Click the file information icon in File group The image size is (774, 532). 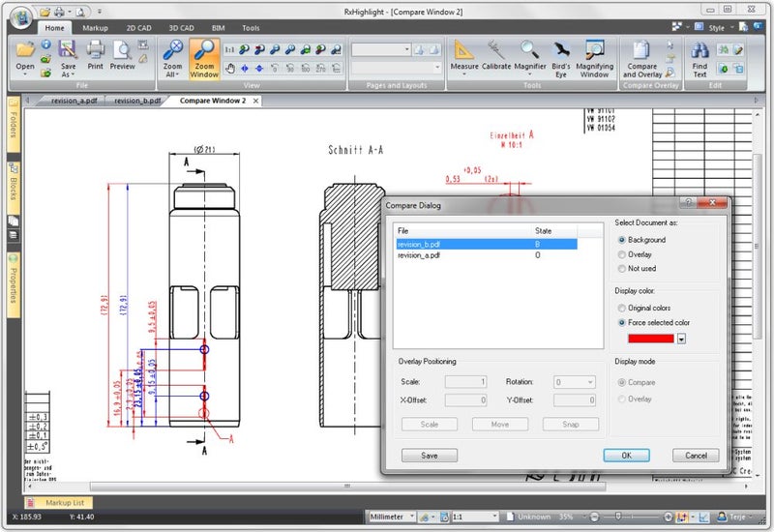pyautogui.click(x=45, y=44)
